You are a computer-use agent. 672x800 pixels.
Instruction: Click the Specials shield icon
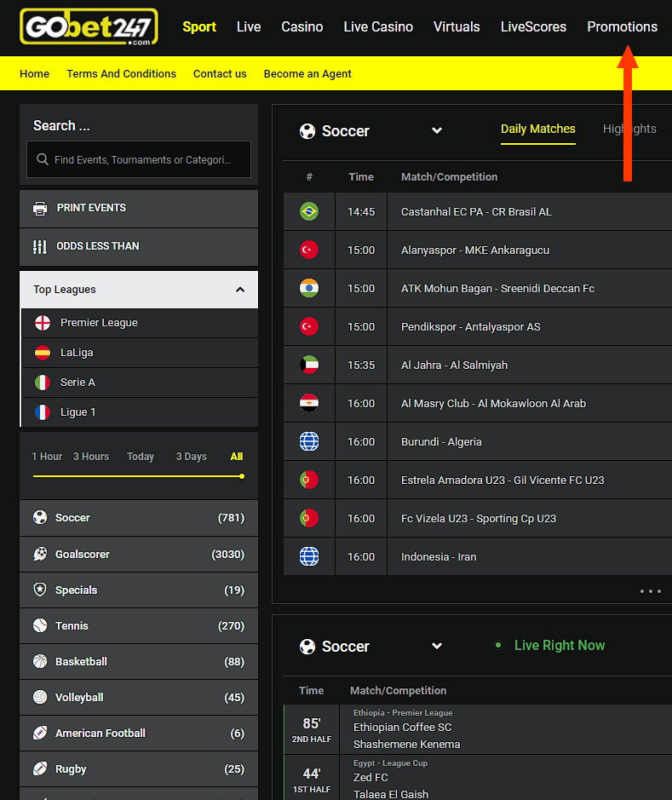pyautogui.click(x=40, y=590)
